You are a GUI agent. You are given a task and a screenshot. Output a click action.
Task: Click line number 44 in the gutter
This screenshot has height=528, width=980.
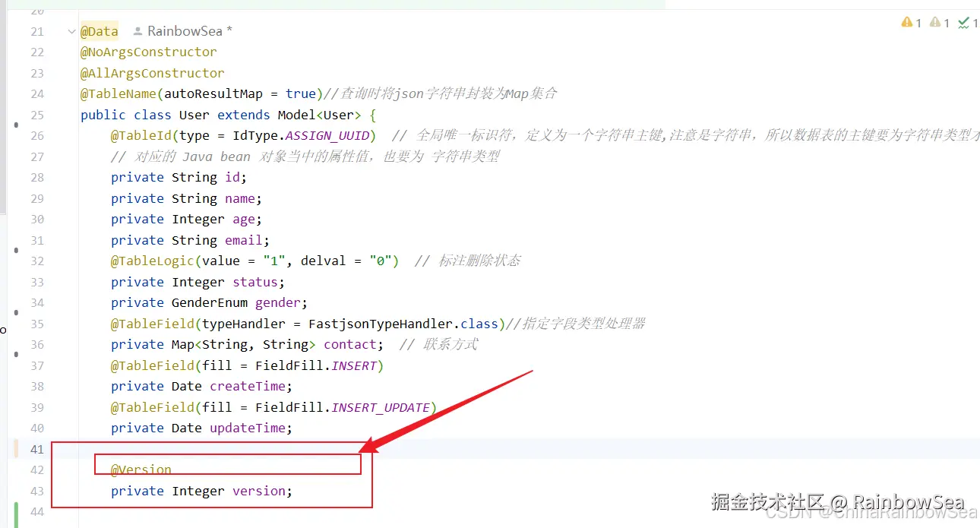(x=37, y=511)
